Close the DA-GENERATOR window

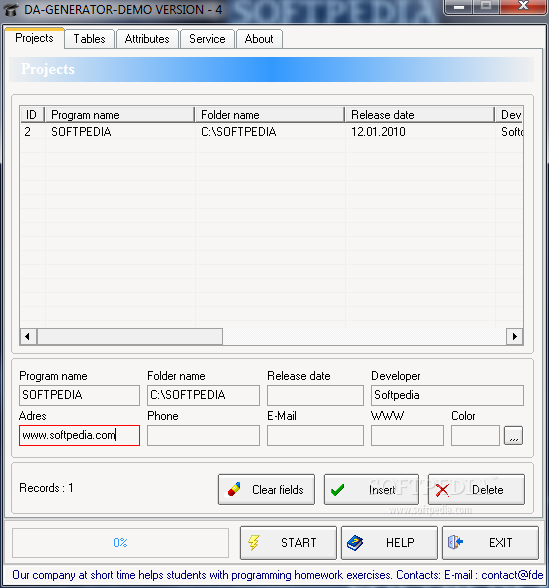[523, 6]
